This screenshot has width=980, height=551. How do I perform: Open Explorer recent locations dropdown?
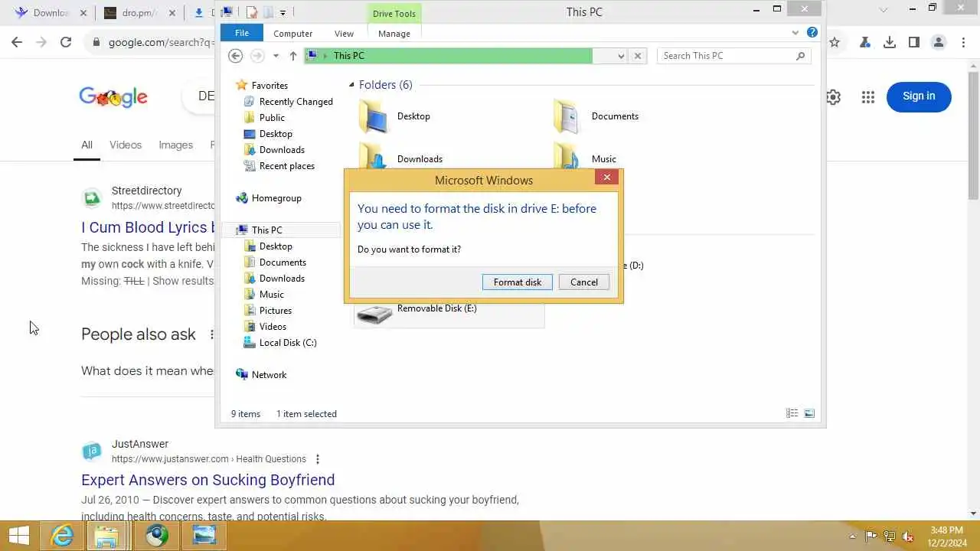[276, 56]
